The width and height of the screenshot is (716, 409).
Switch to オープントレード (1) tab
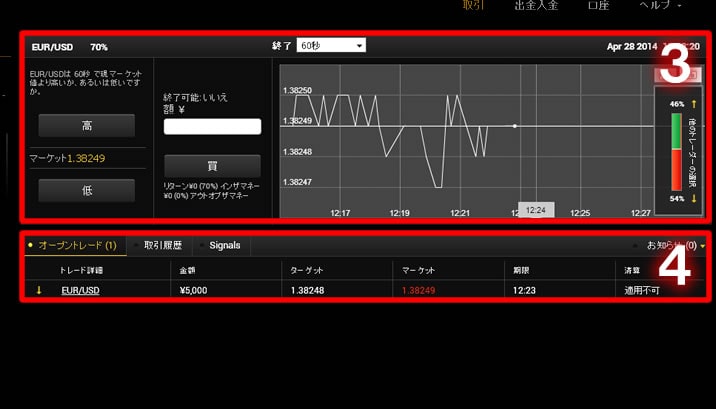coord(76,245)
